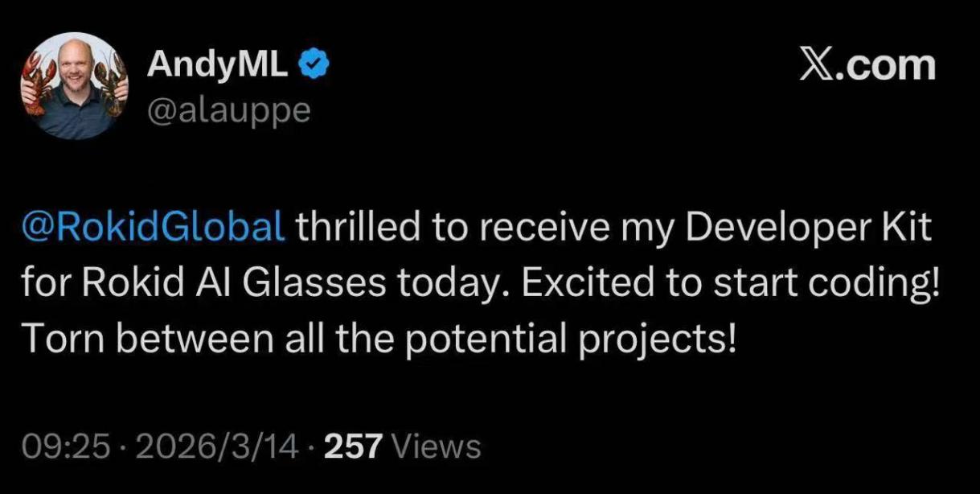Click the word "thrilled" in the post

point(352,229)
